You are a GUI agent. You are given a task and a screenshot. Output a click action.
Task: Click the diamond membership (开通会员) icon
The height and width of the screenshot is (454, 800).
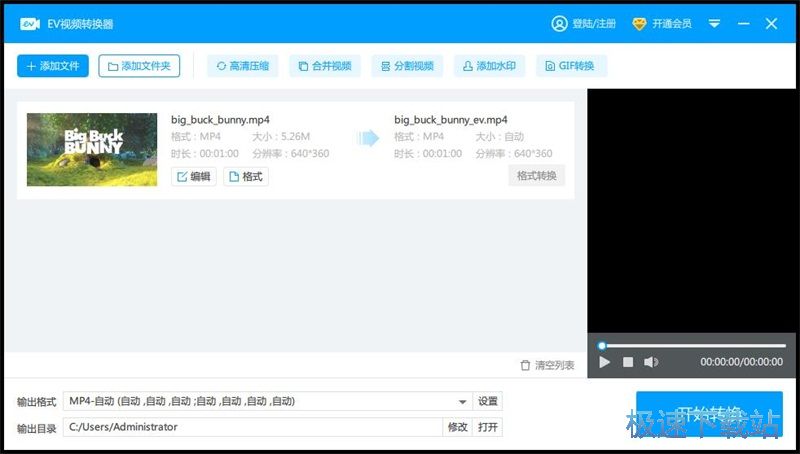pyautogui.click(x=639, y=24)
